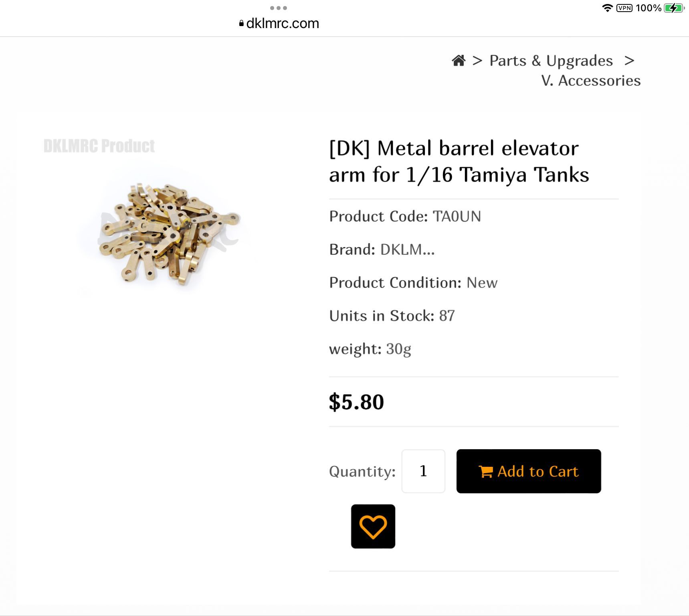The width and height of the screenshot is (689, 616).
Task: Click the DKLM... brand name link
Action: click(x=407, y=249)
